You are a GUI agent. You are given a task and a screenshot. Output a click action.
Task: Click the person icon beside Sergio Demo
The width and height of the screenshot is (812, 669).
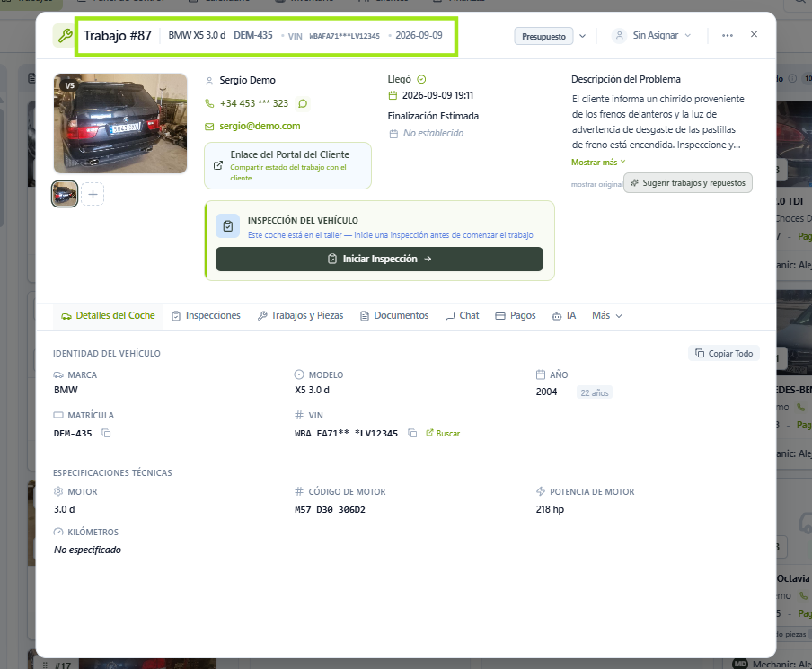coord(209,81)
